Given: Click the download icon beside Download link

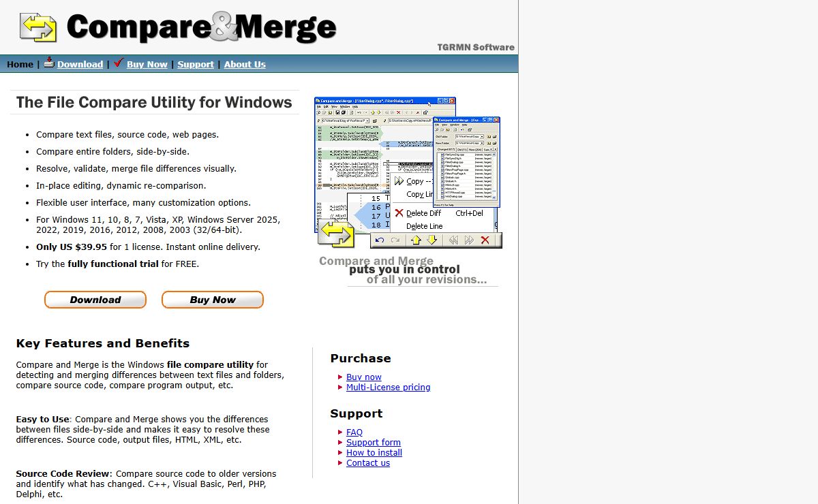Looking at the screenshot, I should (49, 63).
